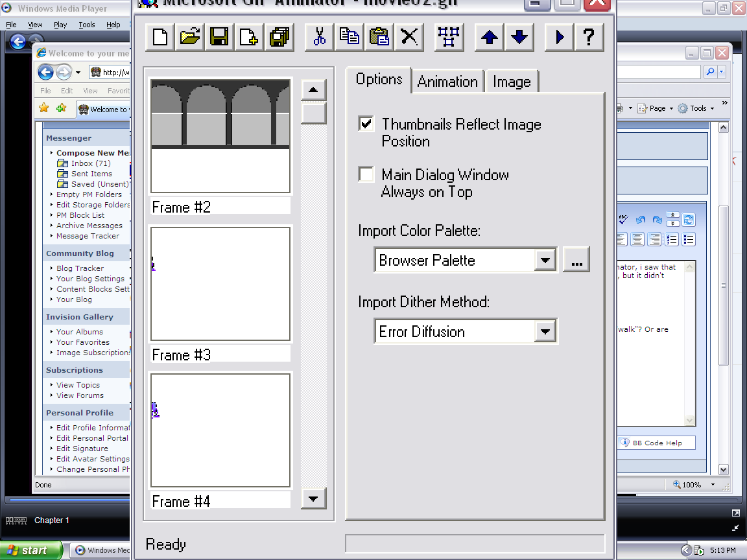This screenshot has width=747, height=560.
Task: Disable Thumbnails Reflect Image Position
Action: (x=366, y=123)
